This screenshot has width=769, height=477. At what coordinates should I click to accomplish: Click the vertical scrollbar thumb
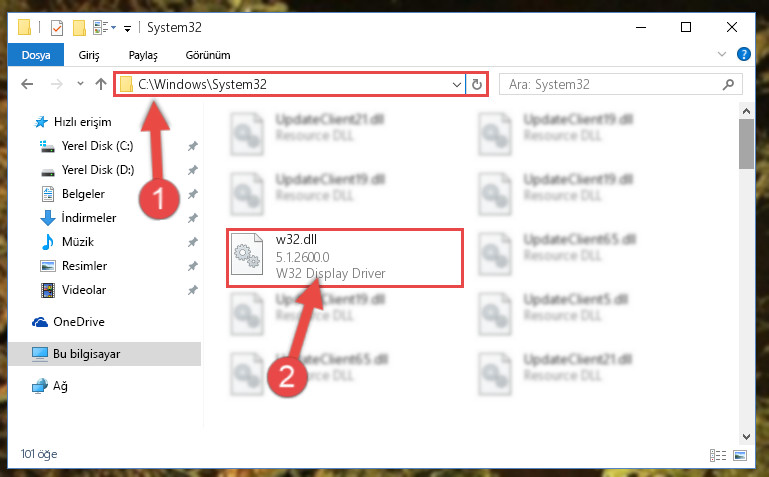click(x=746, y=144)
